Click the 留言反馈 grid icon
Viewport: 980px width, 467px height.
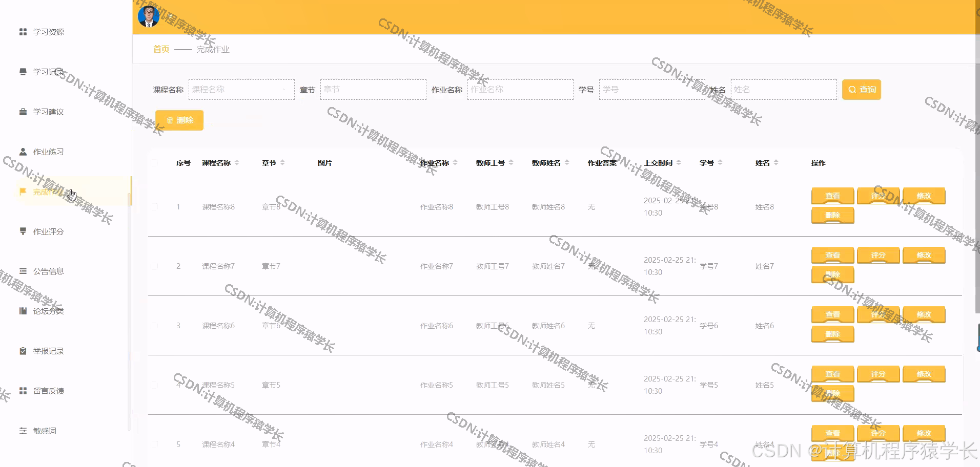point(23,391)
